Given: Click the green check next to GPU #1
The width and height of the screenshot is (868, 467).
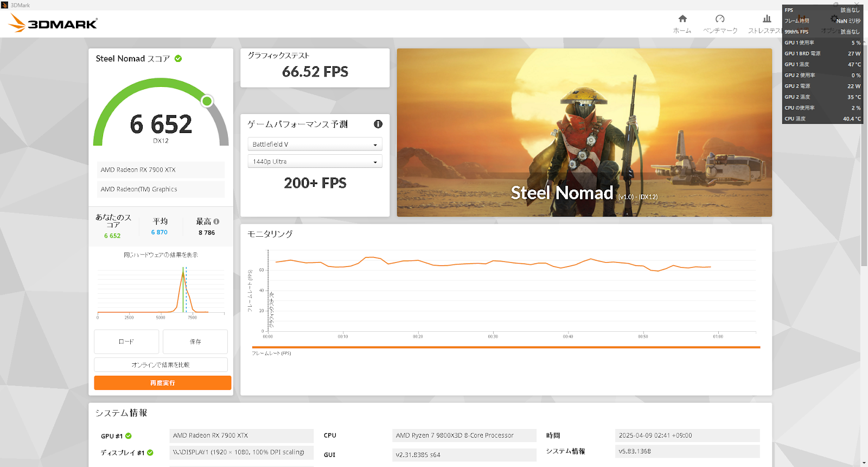Looking at the screenshot, I should click(129, 436).
